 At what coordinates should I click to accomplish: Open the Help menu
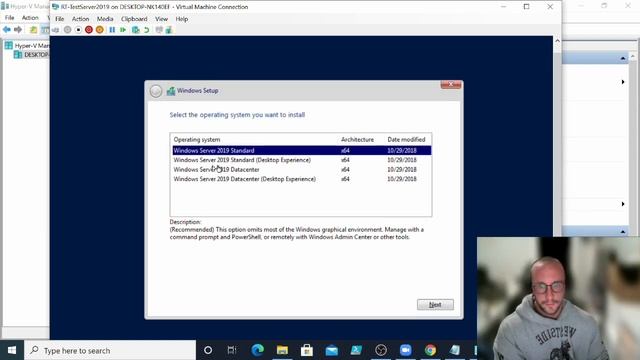(182, 19)
